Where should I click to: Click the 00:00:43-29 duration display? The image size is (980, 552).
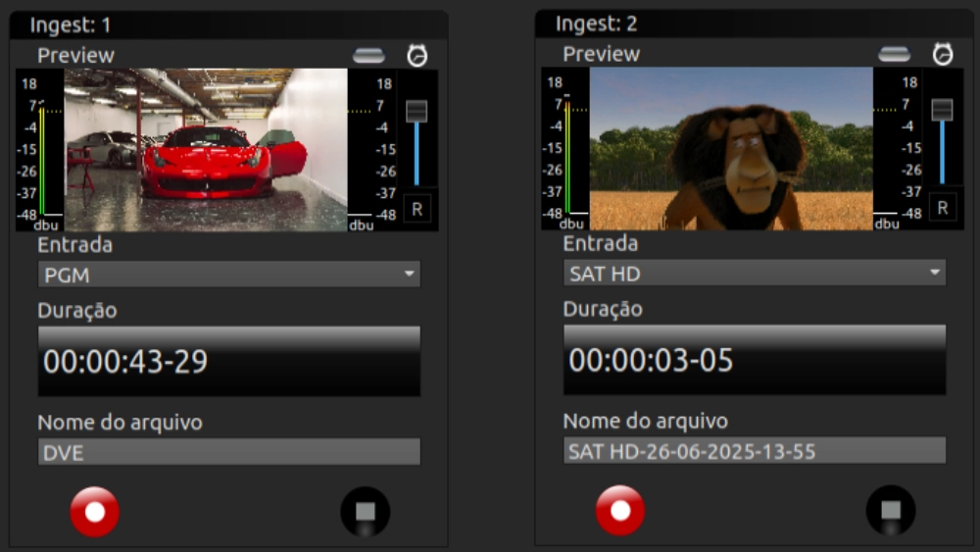[228, 362]
